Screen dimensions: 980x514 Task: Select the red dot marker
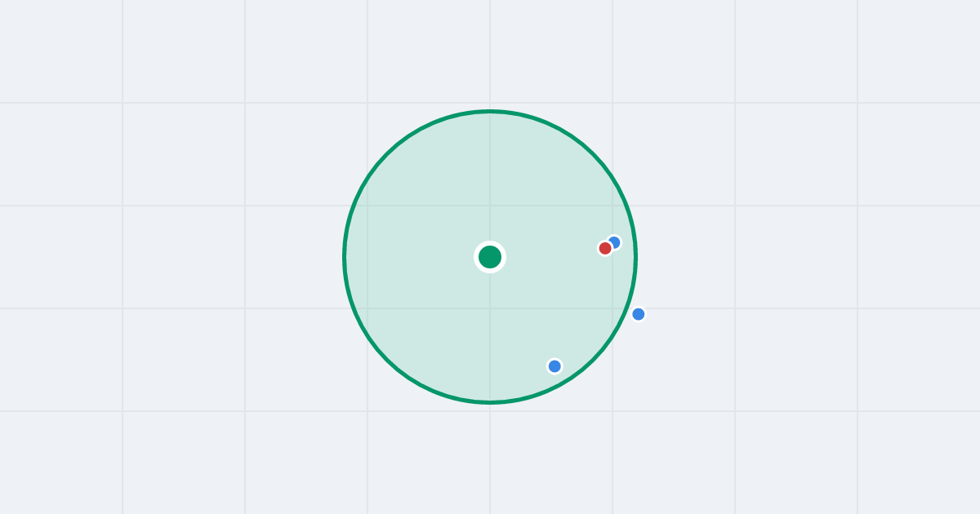(x=605, y=248)
